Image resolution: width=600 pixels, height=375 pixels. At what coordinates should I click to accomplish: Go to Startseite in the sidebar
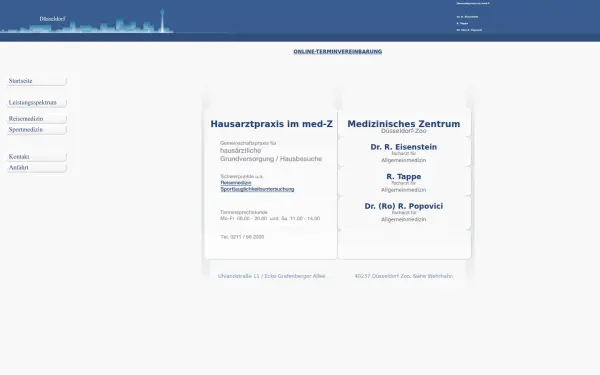pos(37,81)
